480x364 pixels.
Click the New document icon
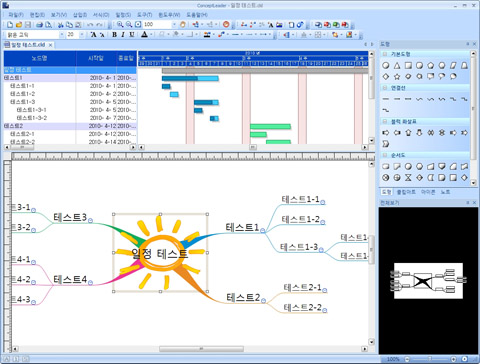10,25
